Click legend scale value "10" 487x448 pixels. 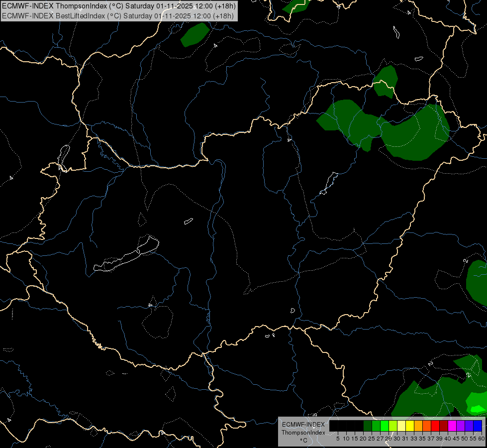coord(346,439)
